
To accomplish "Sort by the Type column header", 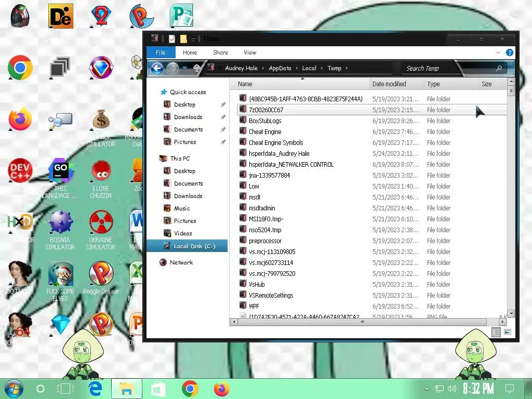I will pyautogui.click(x=451, y=84).
